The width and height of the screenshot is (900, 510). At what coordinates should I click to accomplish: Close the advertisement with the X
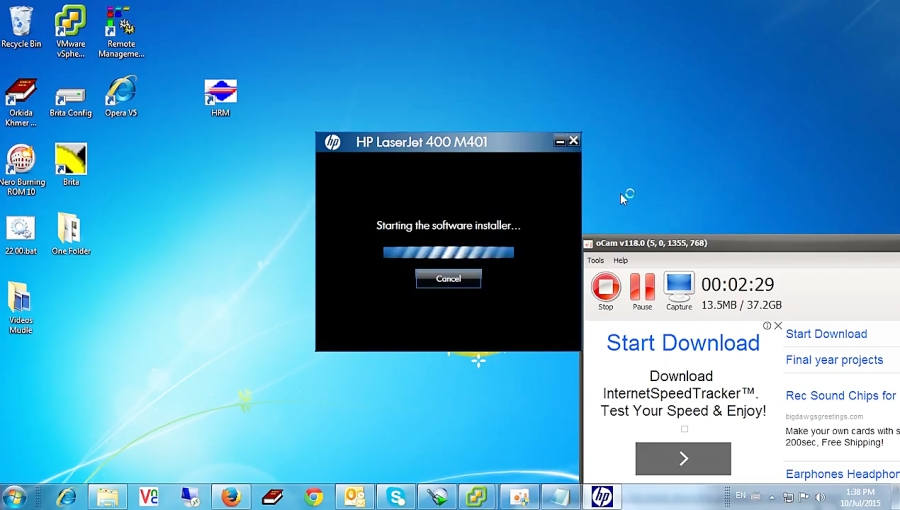pos(778,325)
